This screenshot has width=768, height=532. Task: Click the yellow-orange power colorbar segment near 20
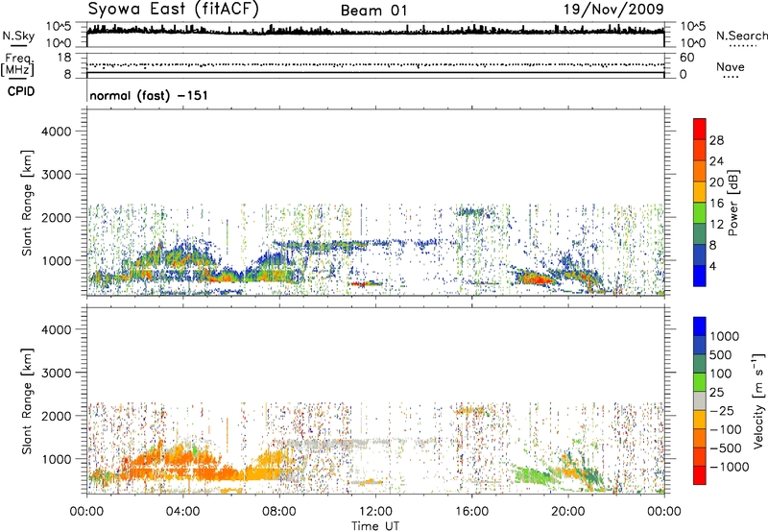[700, 191]
